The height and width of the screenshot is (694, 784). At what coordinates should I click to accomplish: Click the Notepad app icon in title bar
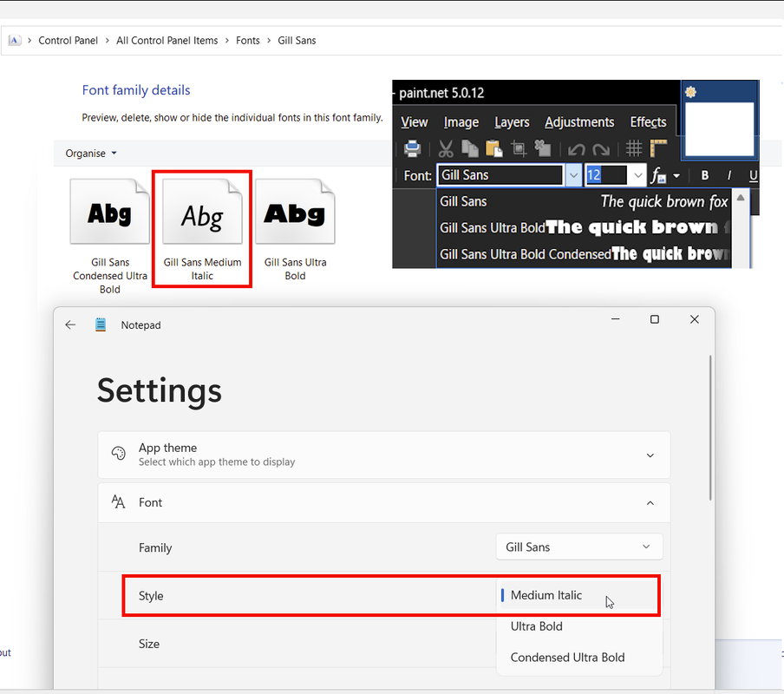click(x=101, y=325)
